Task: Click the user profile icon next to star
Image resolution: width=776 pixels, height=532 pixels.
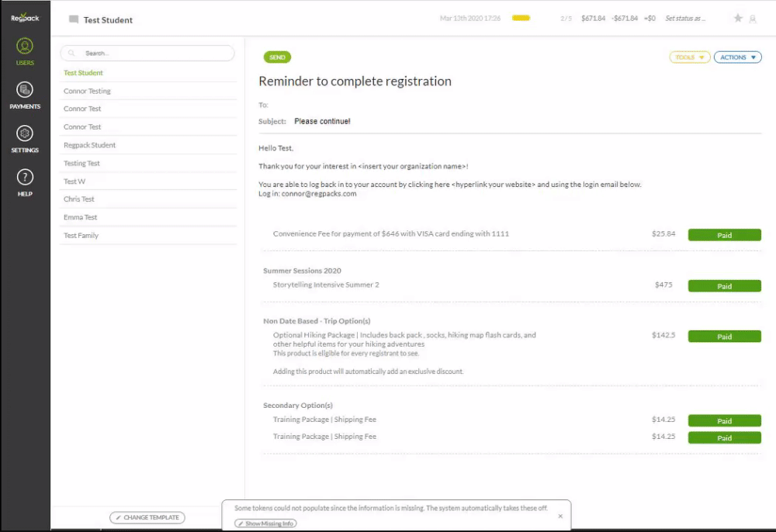Action: 752,19
